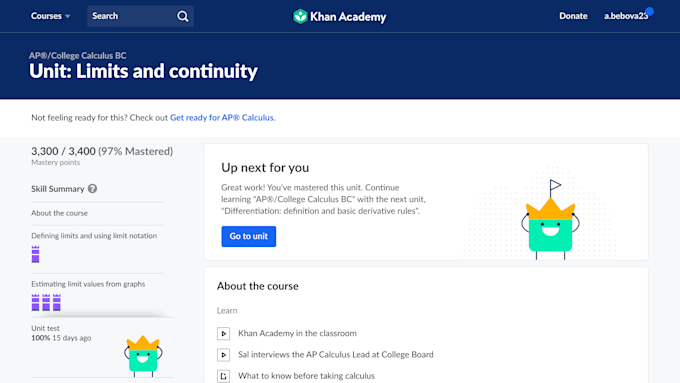Open the Skill Summary help icon
680x383 pixels.
click(92, 189)
